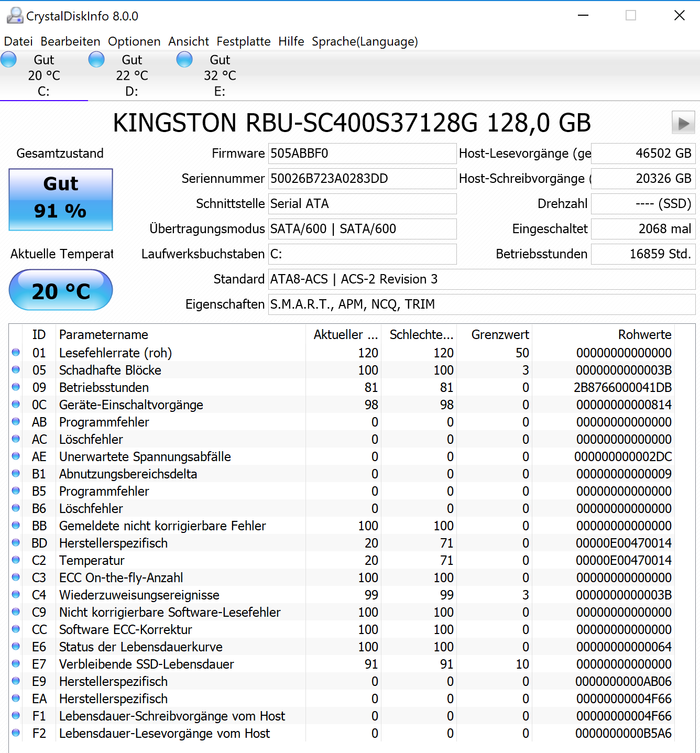This screenshot has height=753, width=700.
Task: Click the serial number field 50026B723A0283DD
Action: point(362,179)
